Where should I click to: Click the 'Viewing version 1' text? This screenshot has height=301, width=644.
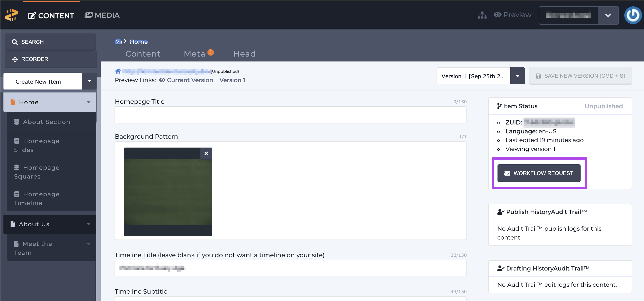tap(530, 149)
